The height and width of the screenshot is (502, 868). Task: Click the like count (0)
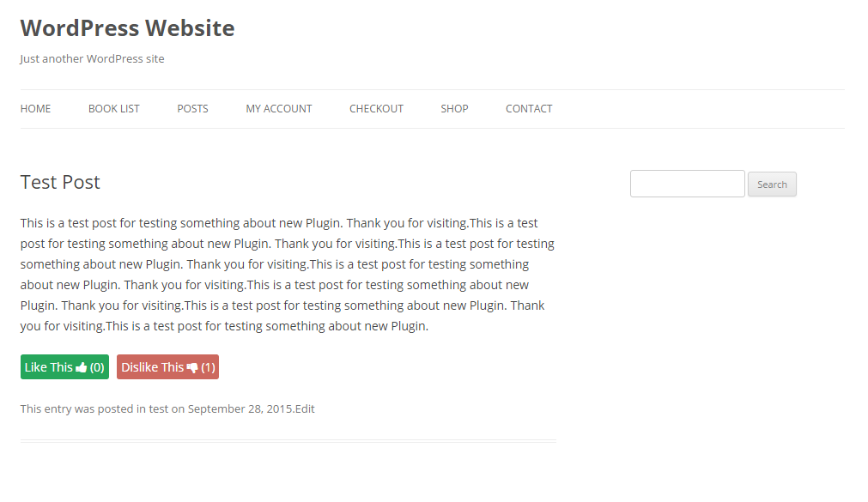pyautogui.click(x=97, y=367)
